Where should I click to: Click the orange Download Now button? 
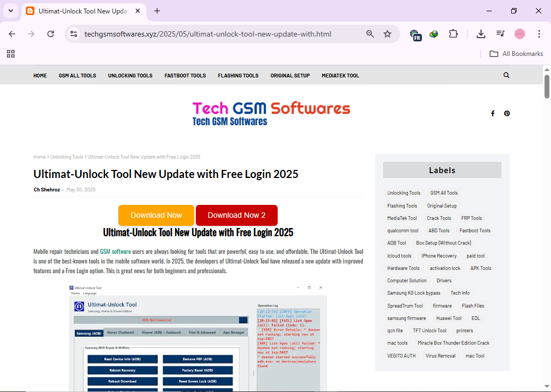(157, 215)
